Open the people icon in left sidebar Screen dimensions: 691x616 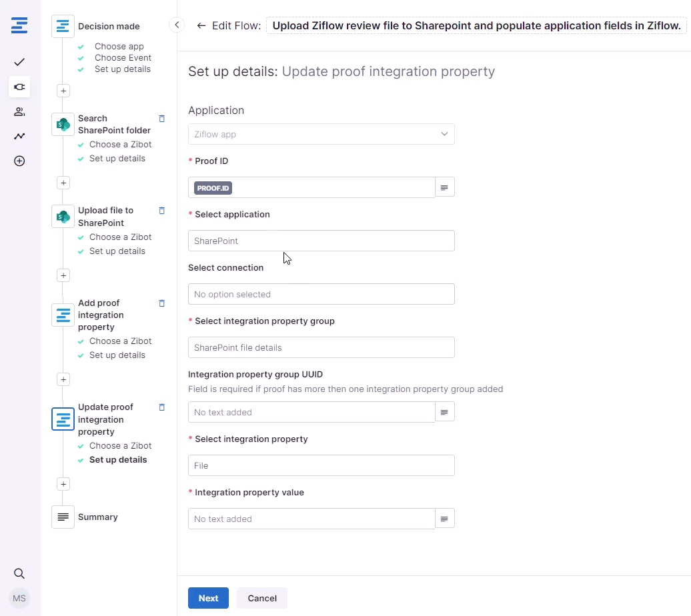19,111
